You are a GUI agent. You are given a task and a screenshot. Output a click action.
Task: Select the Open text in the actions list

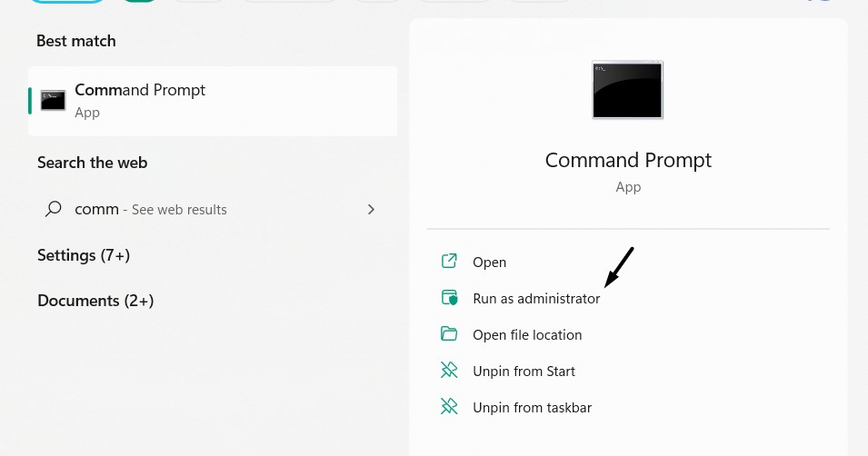(x=489, y=263)
